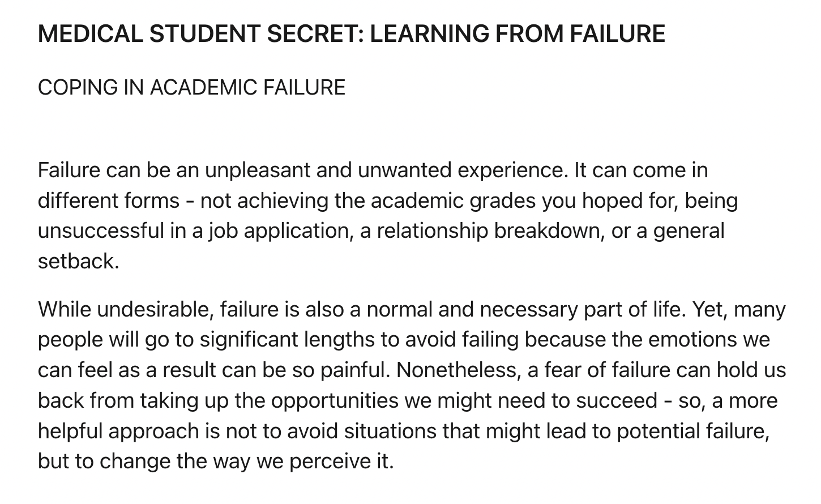The width and height of the screenshot is (821, 504).
Task: Click the paragraph starting "Failure can be an unpleasant"
Action: (388, 216)
